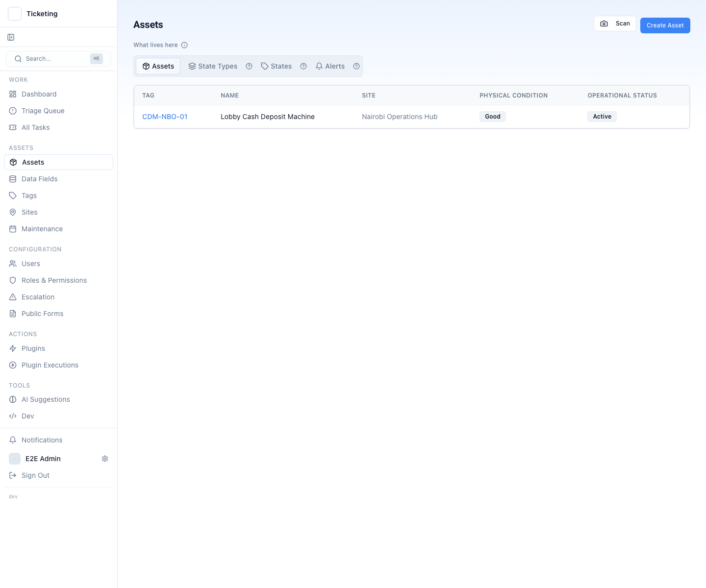
Task: Open Tags page
Action: click(58, 196)
